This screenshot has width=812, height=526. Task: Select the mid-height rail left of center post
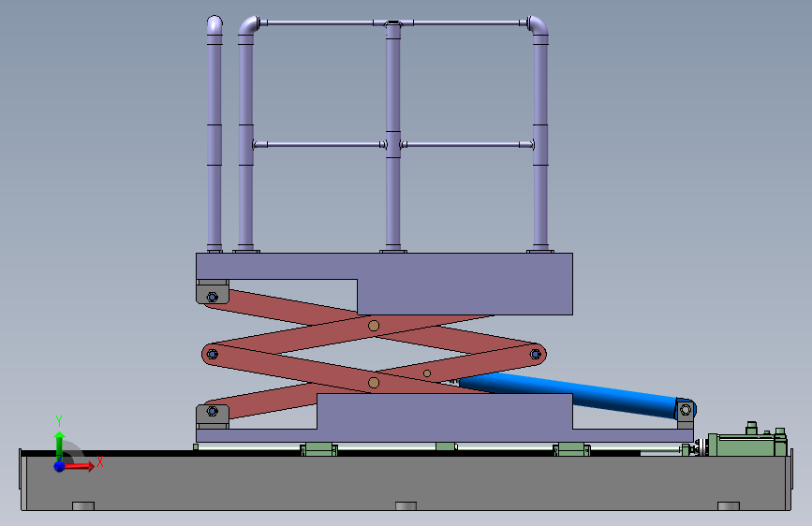tap(319, 145)
